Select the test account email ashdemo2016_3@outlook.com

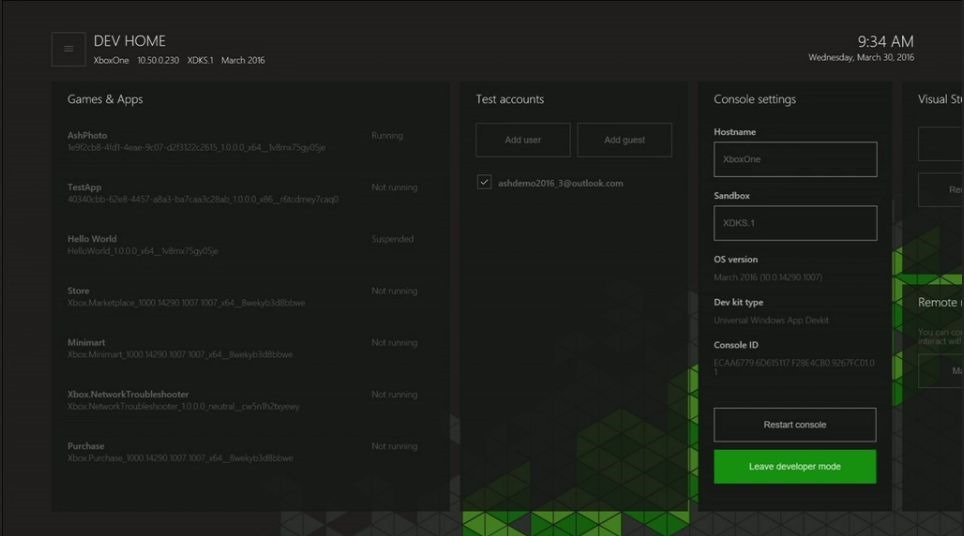[x=560, y=184]
